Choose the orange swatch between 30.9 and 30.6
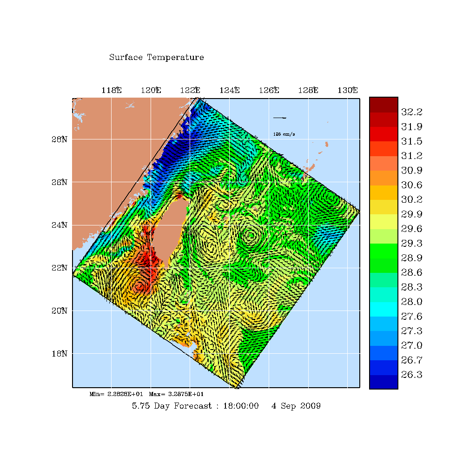This screenshot has width=476, height=476. (x=383, y=178)
